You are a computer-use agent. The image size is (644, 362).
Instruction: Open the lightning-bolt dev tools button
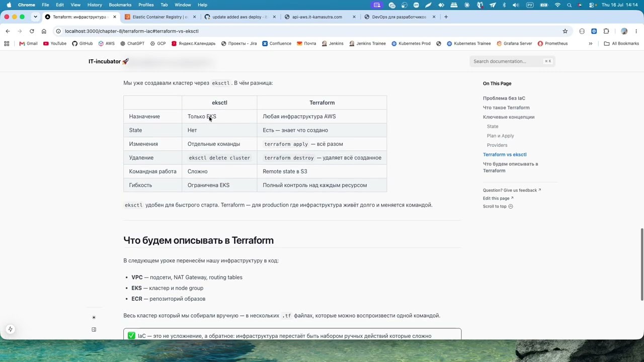pyautogui.click(x=10, y=329)
